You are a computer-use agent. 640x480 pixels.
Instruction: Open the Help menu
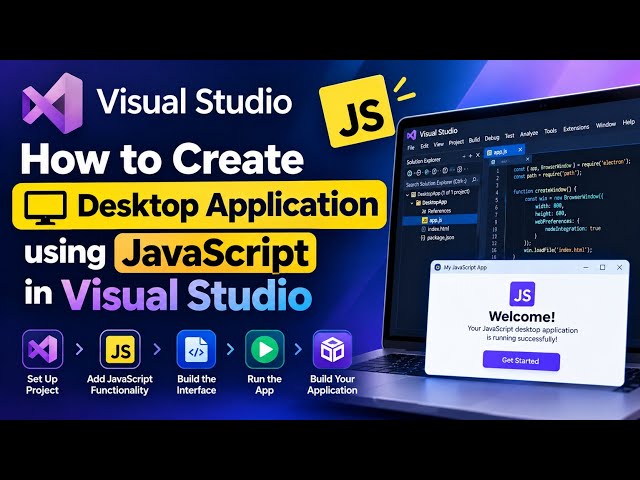(628, 122)
